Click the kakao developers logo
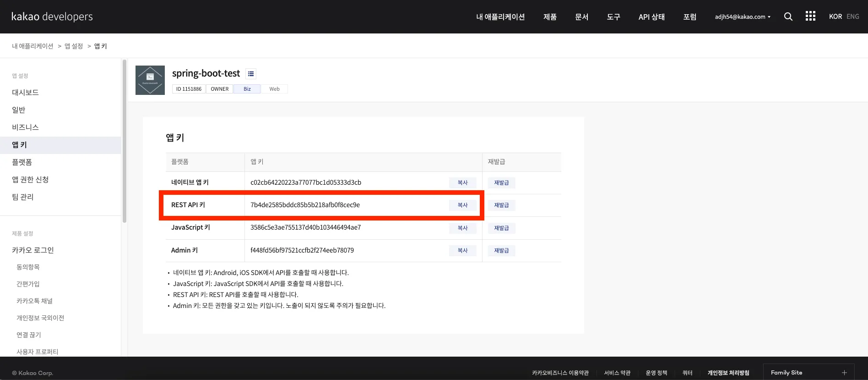Image resolution: width=868 pixels, height=380 pixels. [52, 17]
